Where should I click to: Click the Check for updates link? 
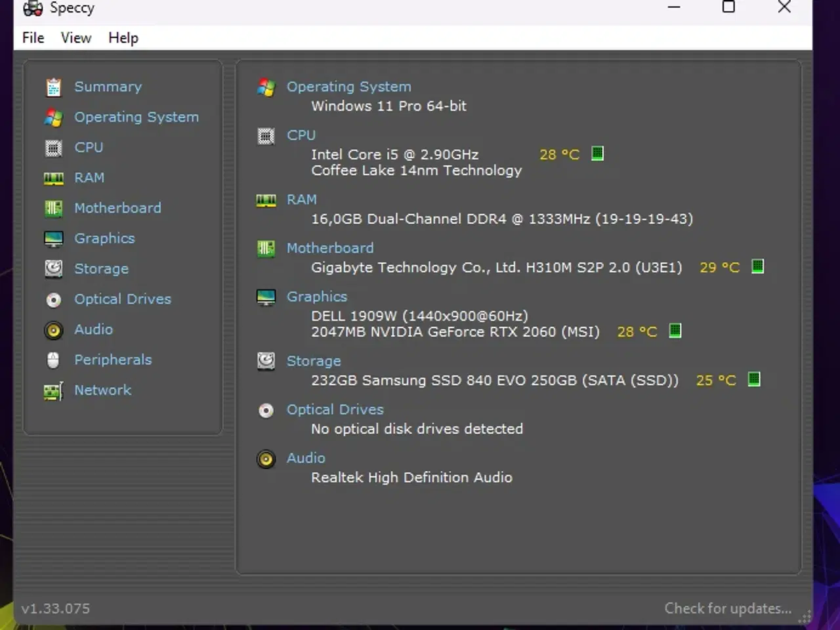click(728, 608)
